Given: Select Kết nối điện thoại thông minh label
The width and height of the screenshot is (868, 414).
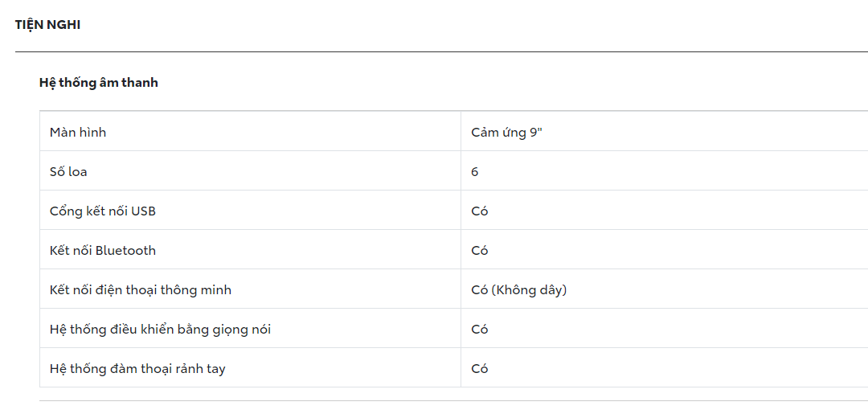Looking at the screenshot, I should [141, 289].
